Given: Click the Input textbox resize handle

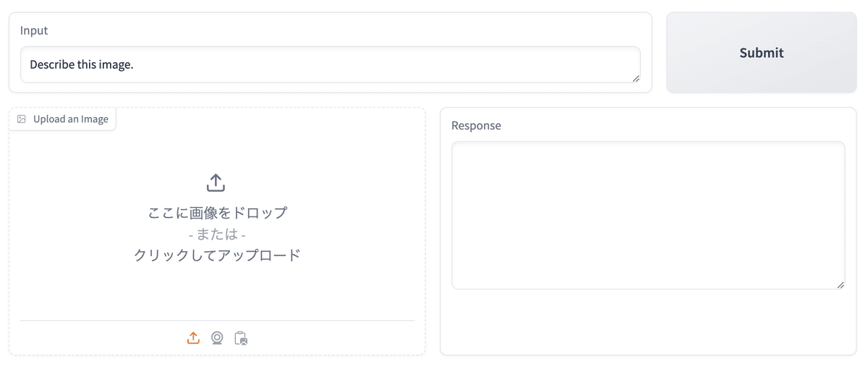Looking at the screenshot, I should [x=636, y=78].
